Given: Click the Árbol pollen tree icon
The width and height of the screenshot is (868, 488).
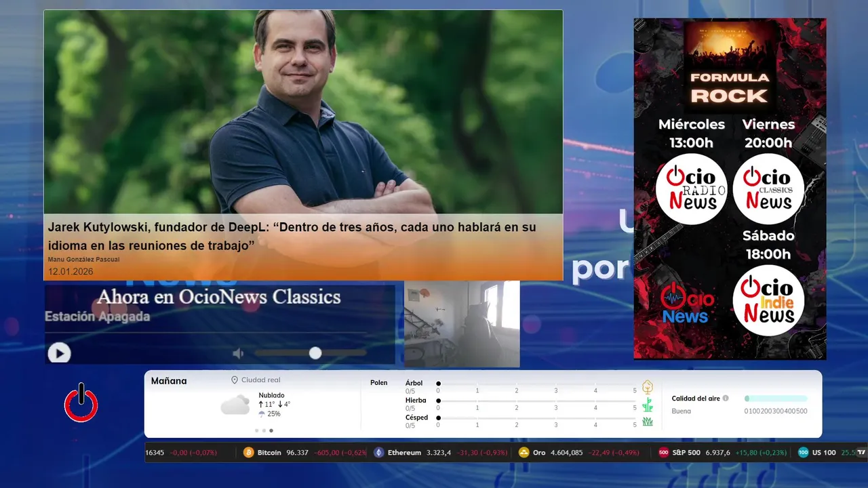Looking at the screenshot, I should pos(648,387).
